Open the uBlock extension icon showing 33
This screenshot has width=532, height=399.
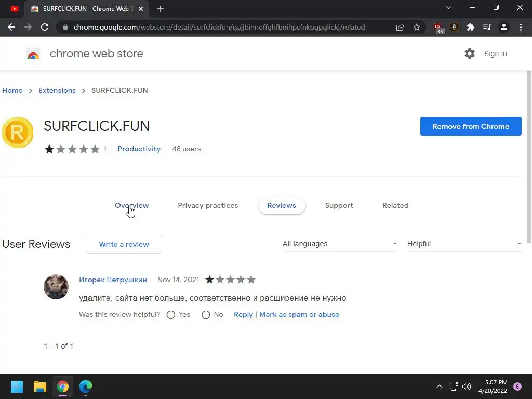(x=438, y=28)
